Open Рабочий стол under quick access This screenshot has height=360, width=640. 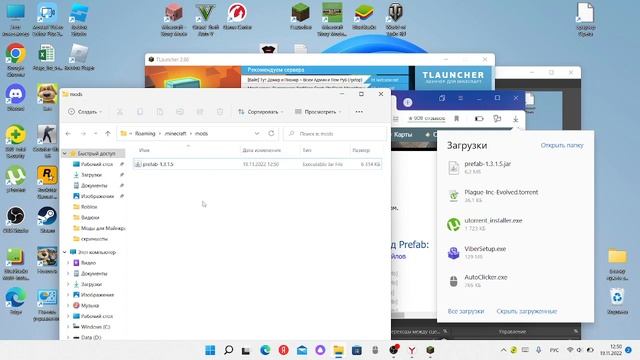tap(97, 164)
